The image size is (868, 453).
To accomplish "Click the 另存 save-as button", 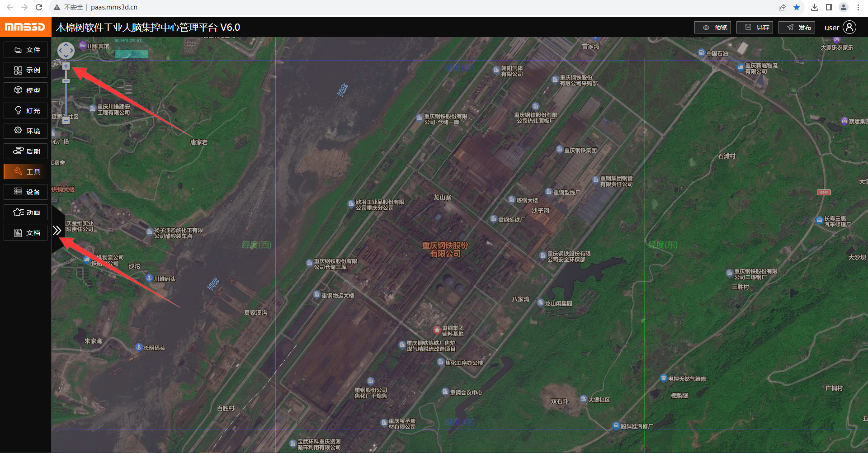I will (755, 28).
